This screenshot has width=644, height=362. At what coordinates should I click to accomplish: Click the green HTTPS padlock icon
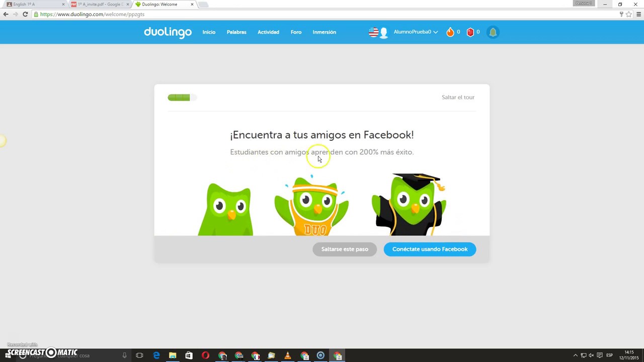pos(36,14)
